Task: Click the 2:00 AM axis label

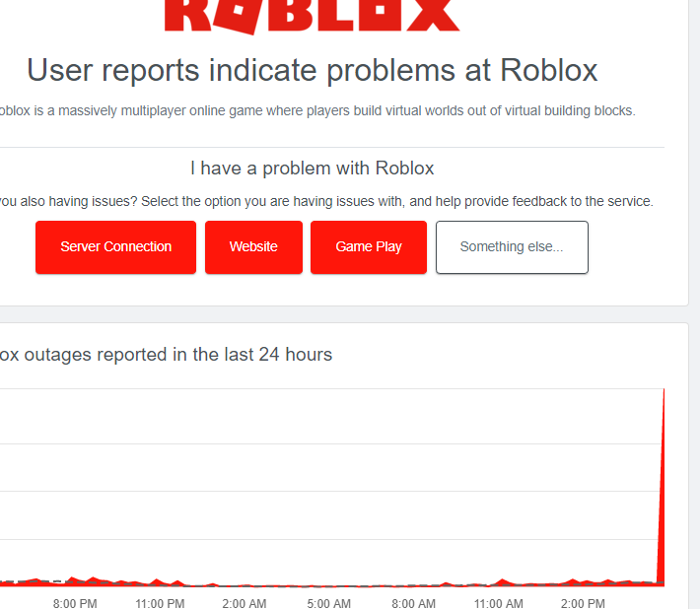Action: coord(245,604)
